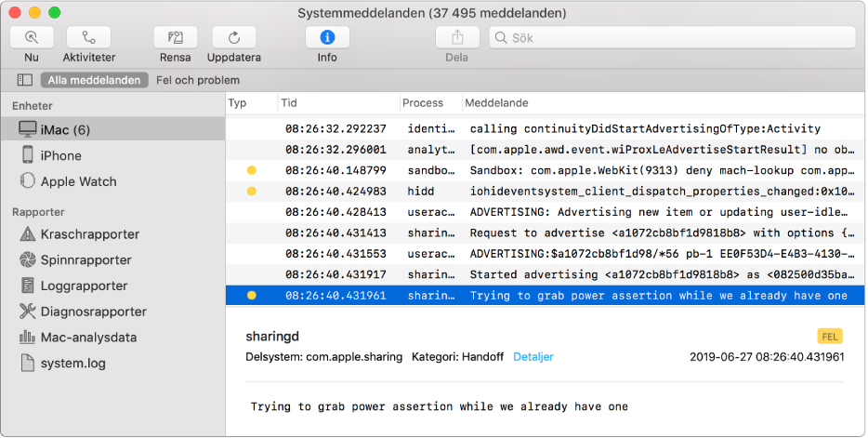Select the Started advertising message row
Screen dimensions: 868x438
coord(545,274)
